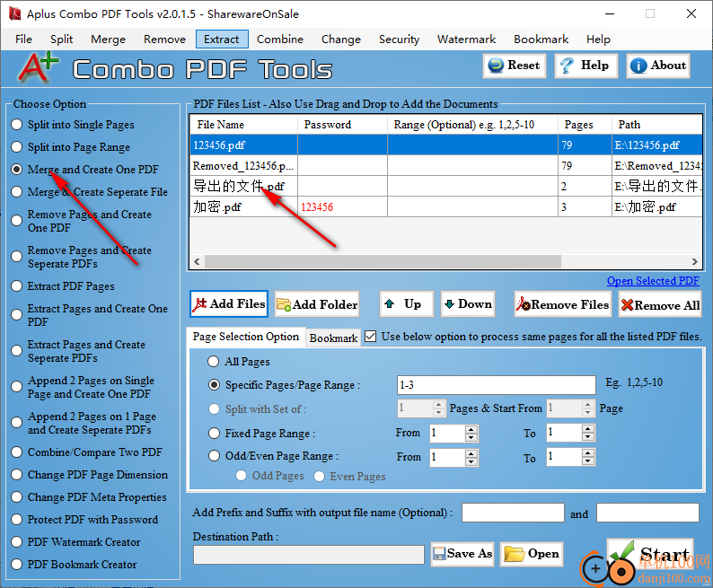This screenshot has height=588, width=713.
Task: Click the output file name suffix field
Action: click(647, 513)
